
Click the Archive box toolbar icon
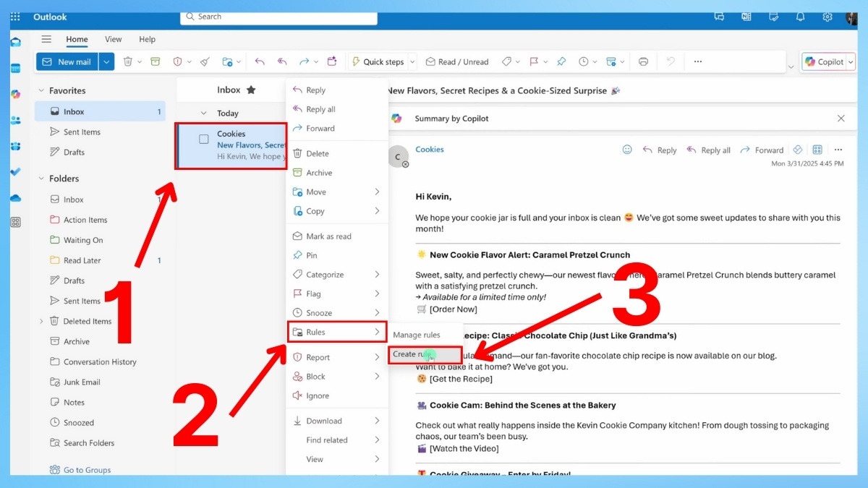tap(155, 61)
